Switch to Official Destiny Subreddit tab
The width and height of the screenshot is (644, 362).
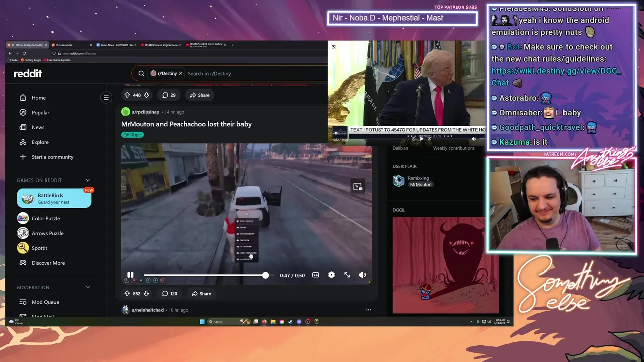27,45
